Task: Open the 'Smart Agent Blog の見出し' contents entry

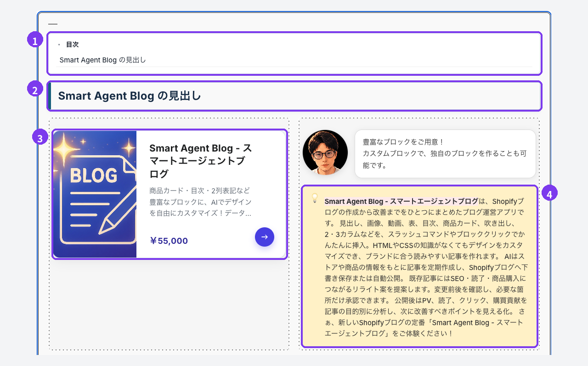Action: point(103,60)
